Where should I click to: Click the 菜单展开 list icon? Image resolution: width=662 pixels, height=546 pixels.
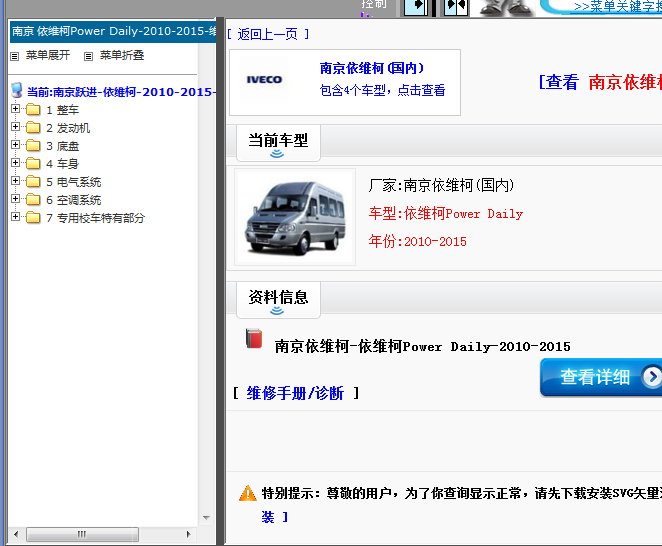tap(15, 56)
